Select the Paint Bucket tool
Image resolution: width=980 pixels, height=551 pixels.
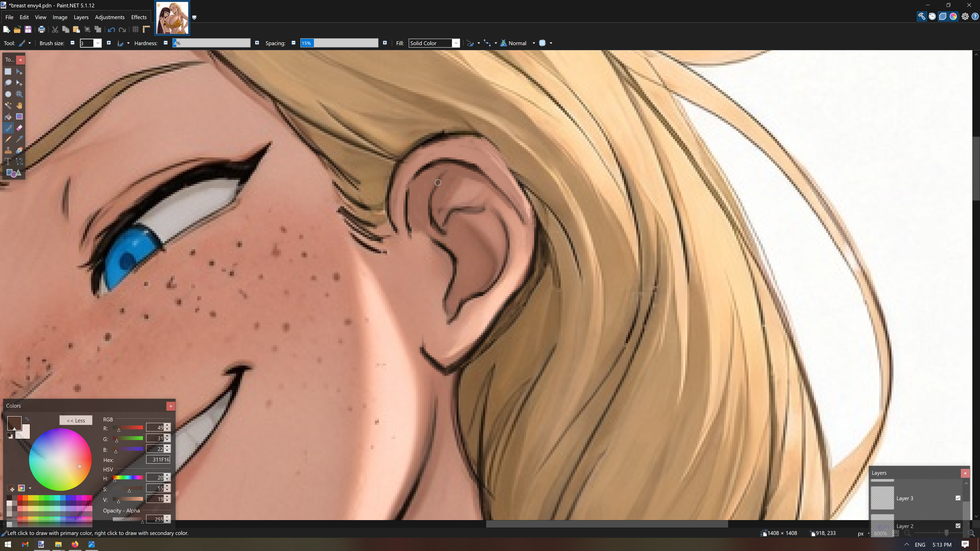(x=8, y=117)
